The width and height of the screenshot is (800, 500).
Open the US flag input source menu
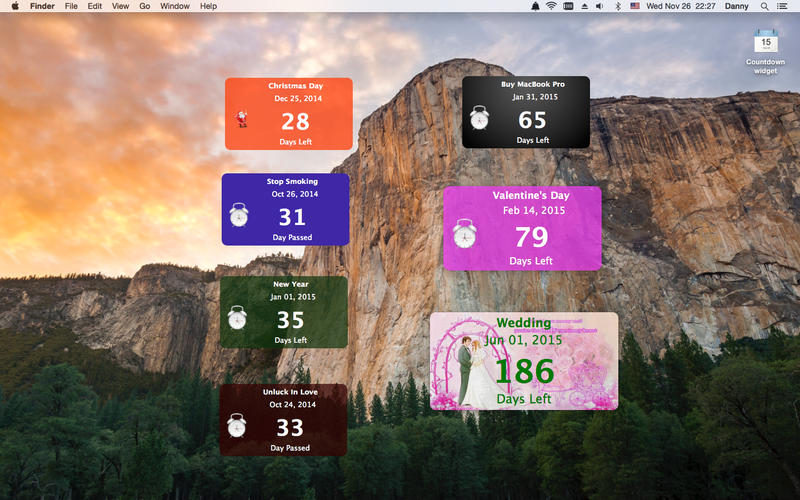[634, 6]
